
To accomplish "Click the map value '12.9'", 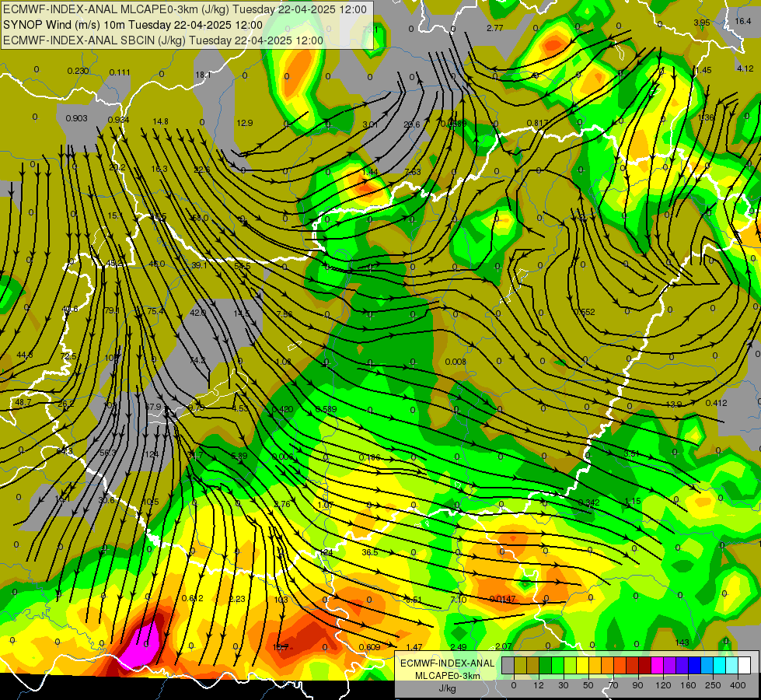I will coord(245,123).
